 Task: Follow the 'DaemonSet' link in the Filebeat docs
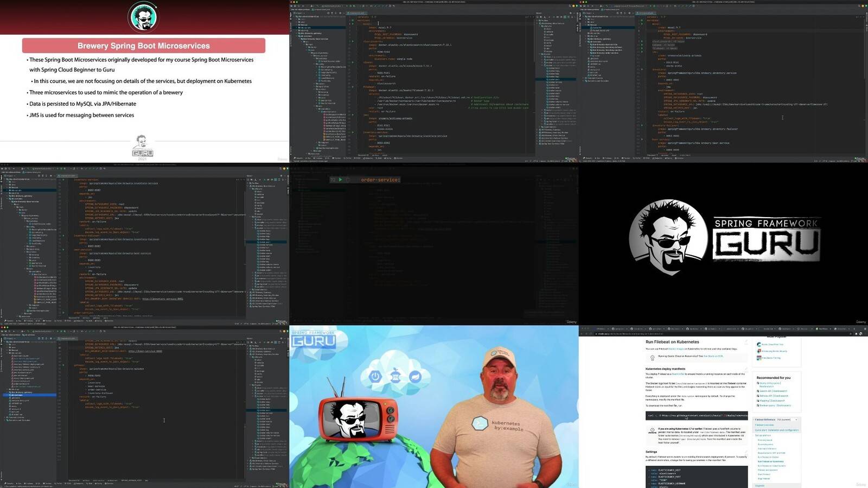point(678,374)
